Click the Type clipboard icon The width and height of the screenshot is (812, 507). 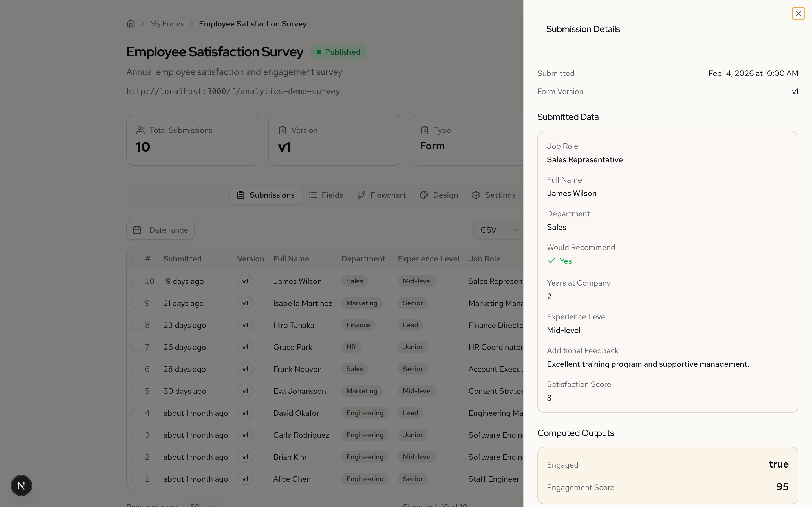click(x=424, y=130)
